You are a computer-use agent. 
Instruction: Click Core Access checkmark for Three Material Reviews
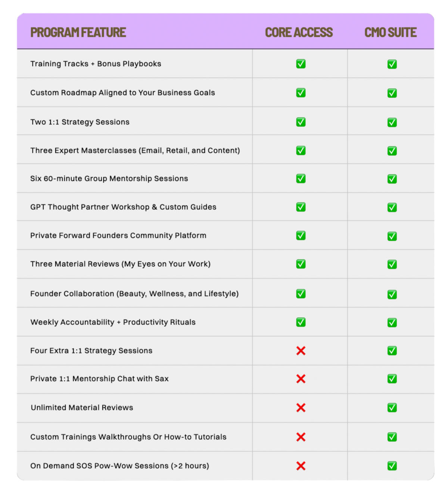pyautogui.click(x=301, y=264)
